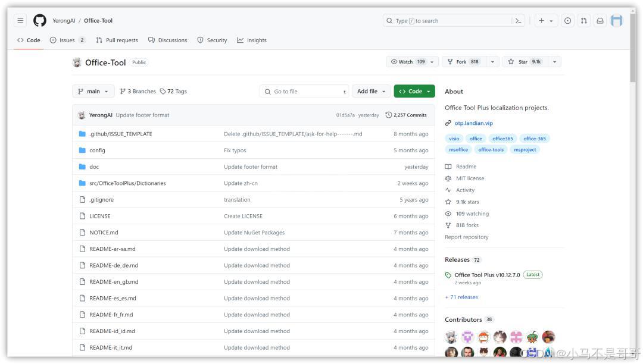Expand the Fork options dropdown arrow
This screenshot has height=364, width=643.
(492, 62)
